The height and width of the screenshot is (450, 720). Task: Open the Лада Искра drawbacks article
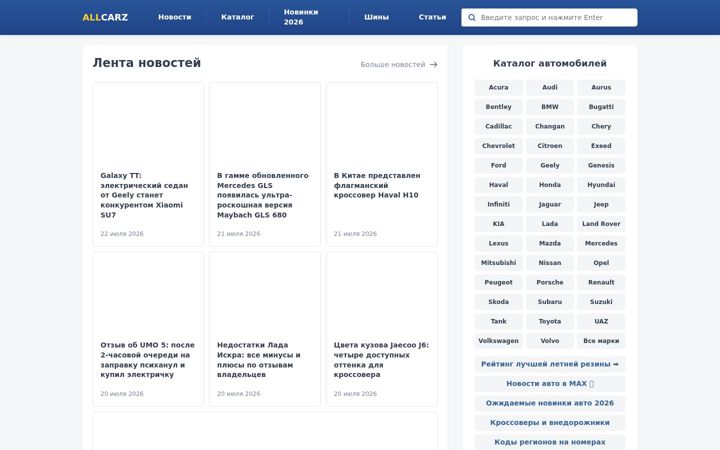coord(259,360)
